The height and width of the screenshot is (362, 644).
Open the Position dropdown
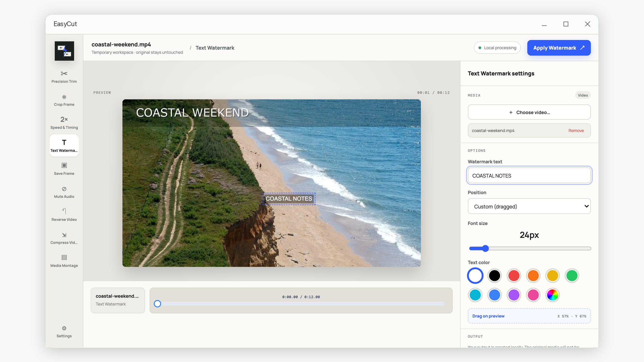(x=529, y=206)
